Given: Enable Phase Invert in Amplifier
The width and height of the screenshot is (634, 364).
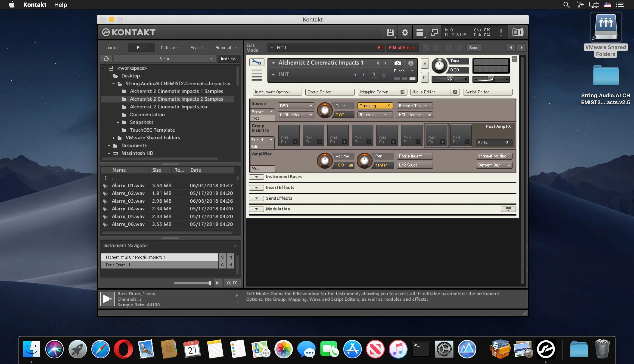Looking at the screenshot, I should 414,156.
